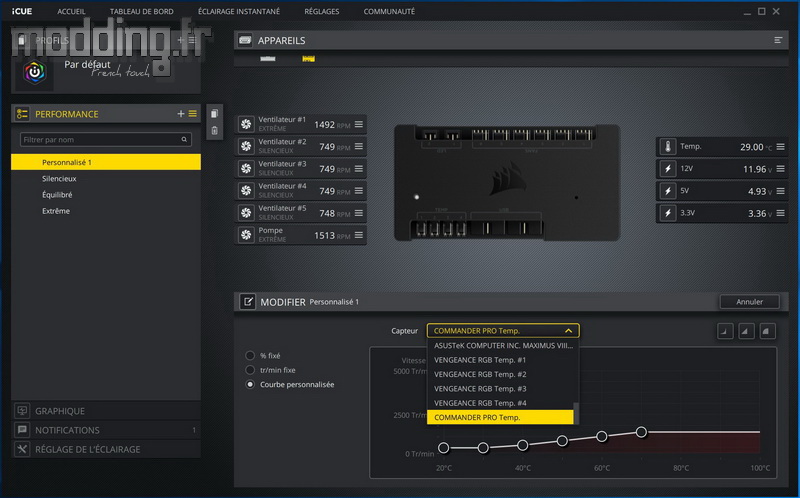This screenshot has height=498, width=800.
Task: Open the 3.3V sensor options menu
Action: (x=781, y=213)
